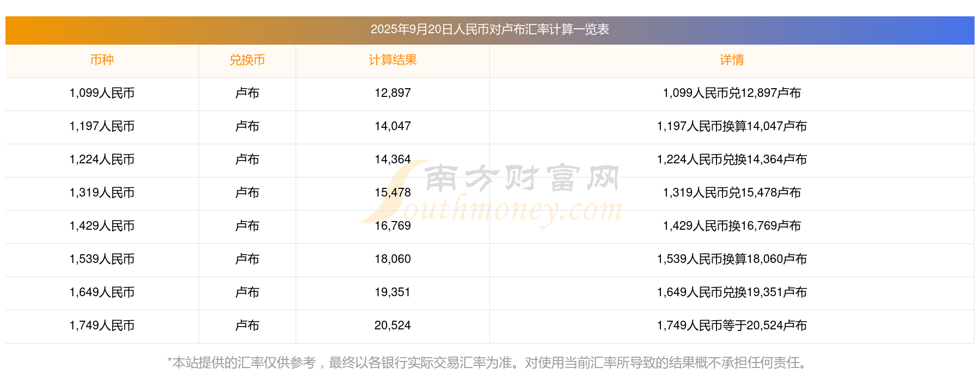Click '卢布' in the 1,224人民币 row
This screenshot has height=392, width=980.
pyautogui.click(x=247, y=160)
